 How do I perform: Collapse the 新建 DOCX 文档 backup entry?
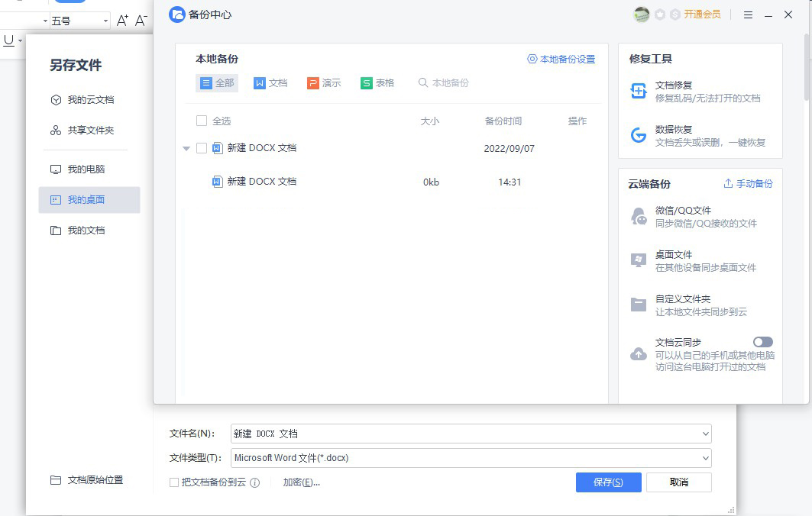188,148
